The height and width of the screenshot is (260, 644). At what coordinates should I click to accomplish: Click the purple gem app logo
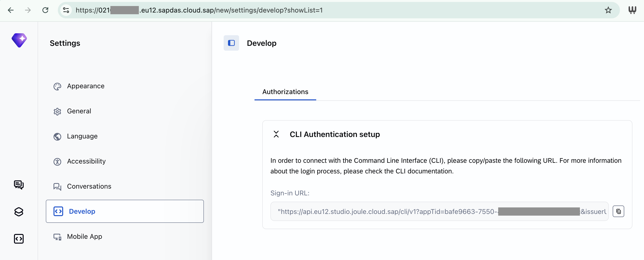click(x=19, y=40)
